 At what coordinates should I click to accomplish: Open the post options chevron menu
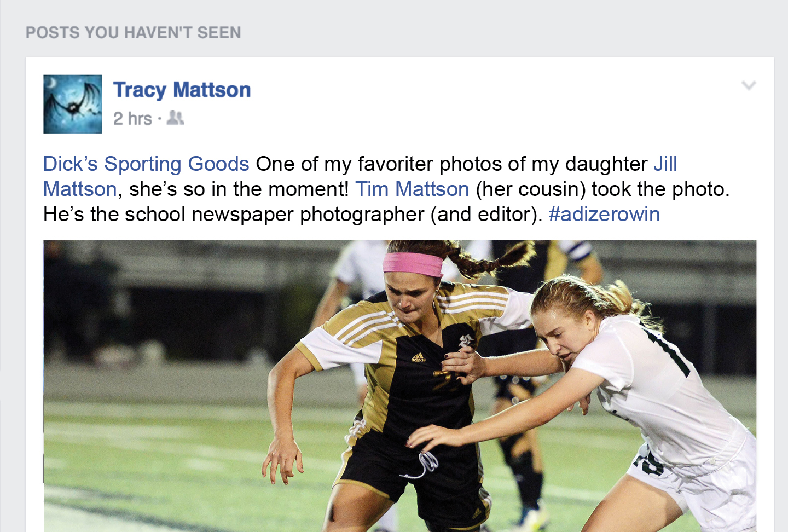(x=749, y=85)
